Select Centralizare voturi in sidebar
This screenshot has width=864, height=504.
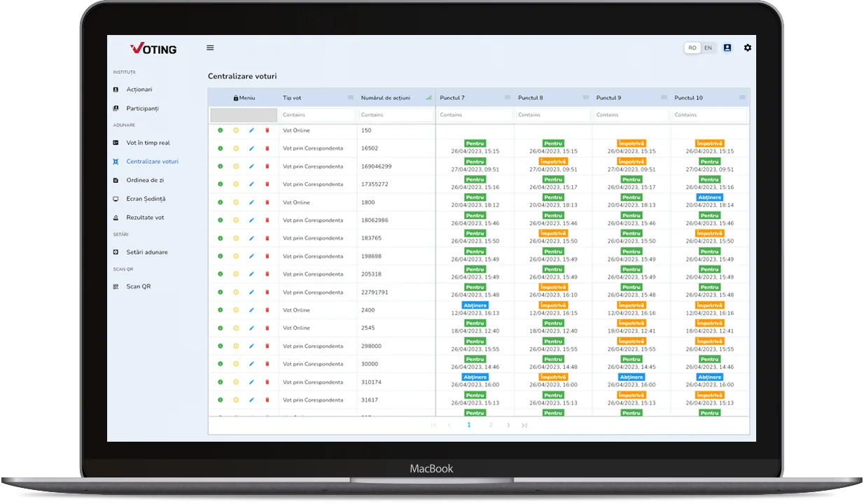pyautogui.click(x=152, y=162)
